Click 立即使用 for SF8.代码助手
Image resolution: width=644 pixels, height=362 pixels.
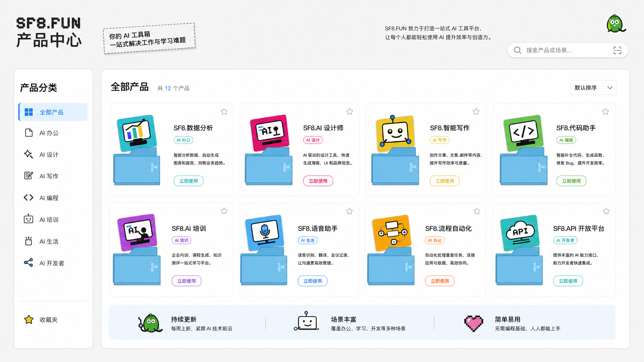click(x=571, y=181)
